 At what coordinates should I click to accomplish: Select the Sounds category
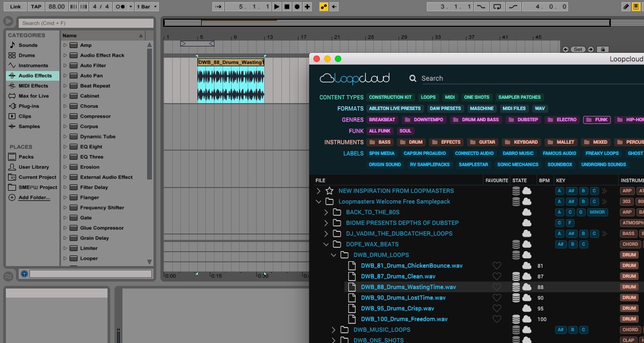click(x=28, y=45)
